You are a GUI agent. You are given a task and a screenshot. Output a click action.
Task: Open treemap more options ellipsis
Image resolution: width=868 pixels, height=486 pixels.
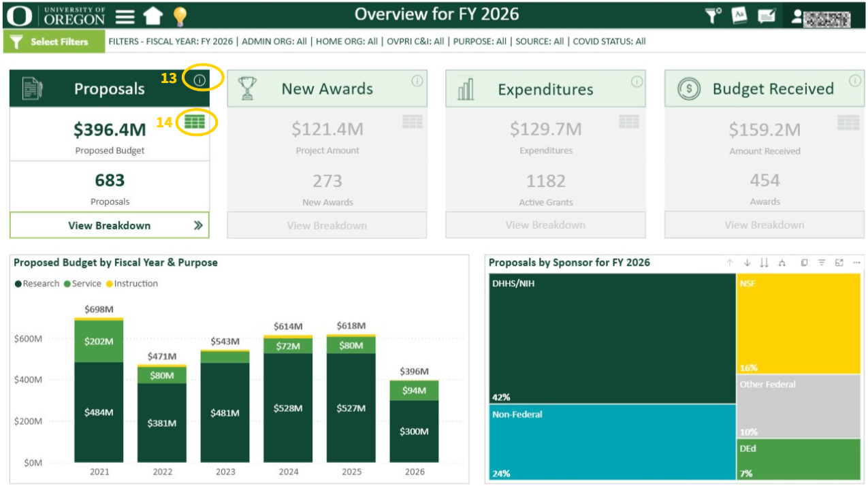coord(857,263)
